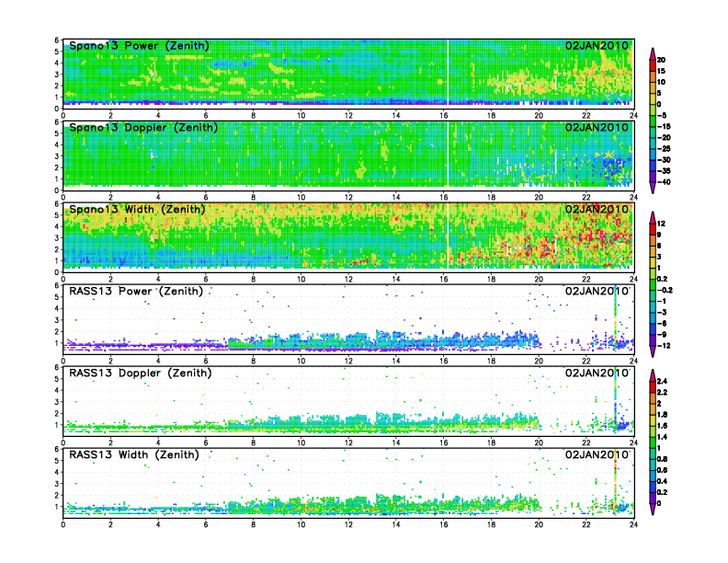The image size is (728, 563).
Task: Click the -40 label on the top colorbar
Action: (x=664, y=182)
